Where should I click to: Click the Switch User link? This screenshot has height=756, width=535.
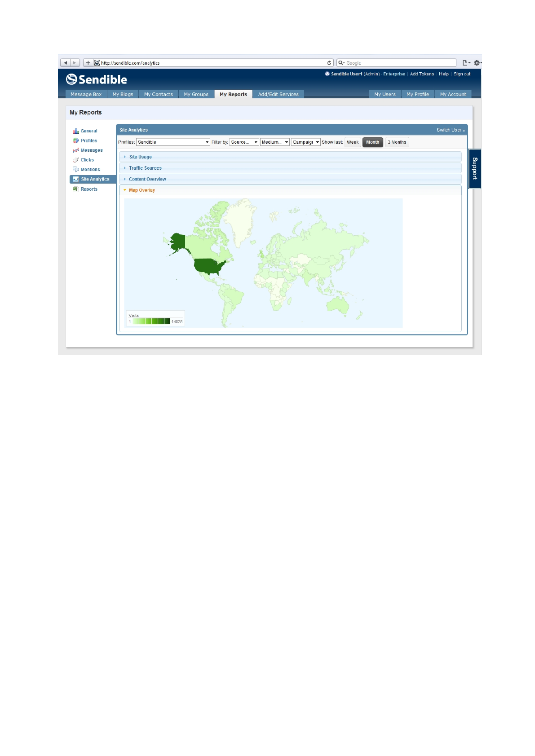tap(451, 130)
